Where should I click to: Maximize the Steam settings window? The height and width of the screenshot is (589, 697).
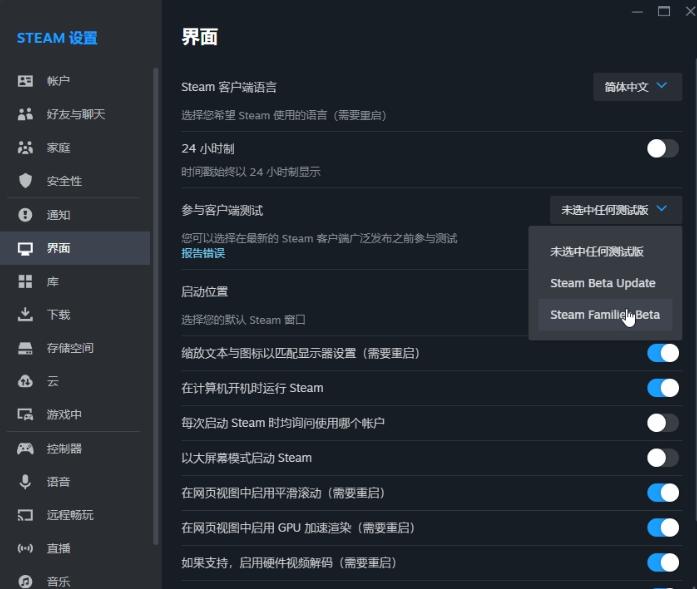pyautogui.click(x=664, y=12)
